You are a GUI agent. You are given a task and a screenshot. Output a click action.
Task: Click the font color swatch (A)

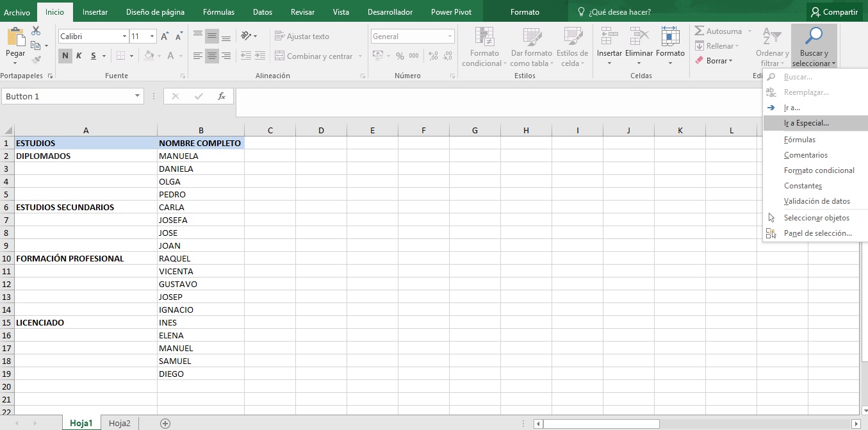point(170,56)
